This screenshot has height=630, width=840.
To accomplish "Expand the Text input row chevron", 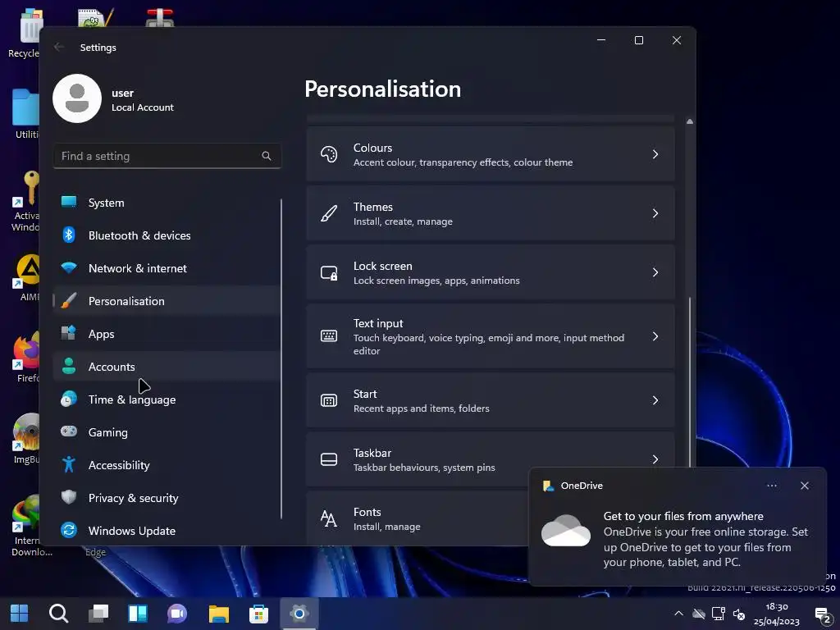I will pyautogui.click(x=655, y=336).
